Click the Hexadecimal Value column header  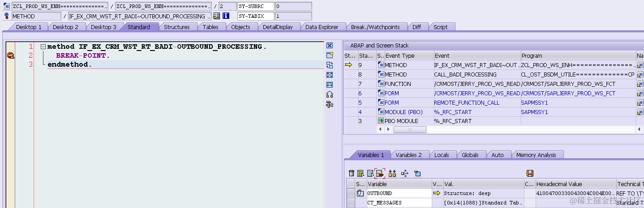(575, 184)
